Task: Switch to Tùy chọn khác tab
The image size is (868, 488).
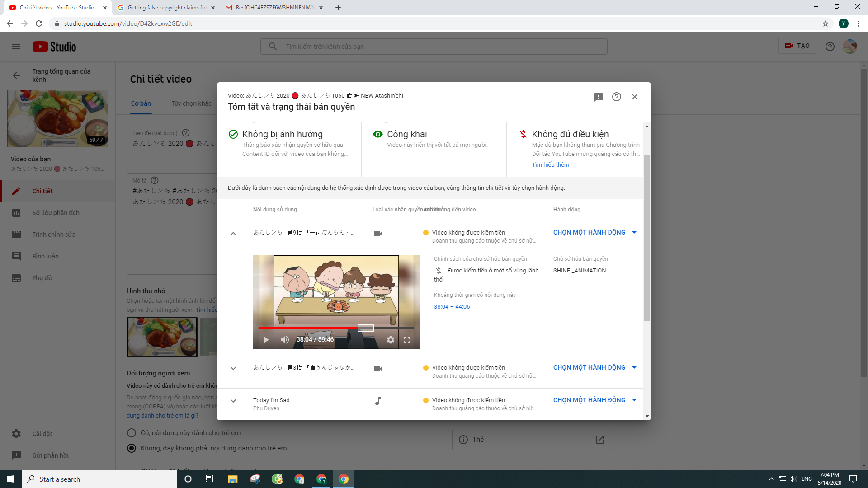Action: coord(191,103)
